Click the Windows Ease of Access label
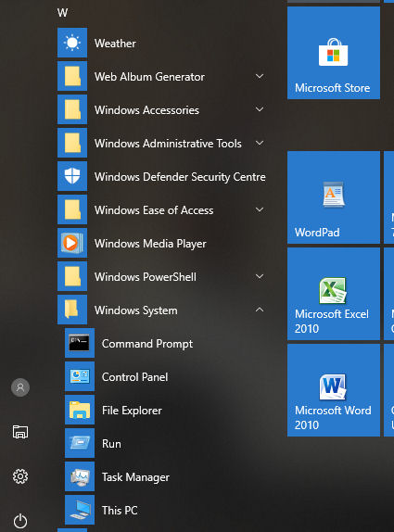 point(154,210)
